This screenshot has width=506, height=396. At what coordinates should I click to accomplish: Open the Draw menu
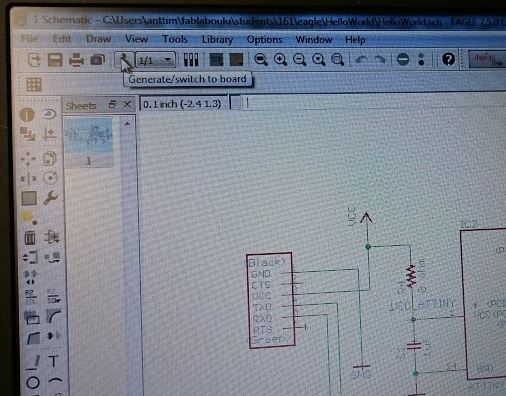(x=98, y=39)
